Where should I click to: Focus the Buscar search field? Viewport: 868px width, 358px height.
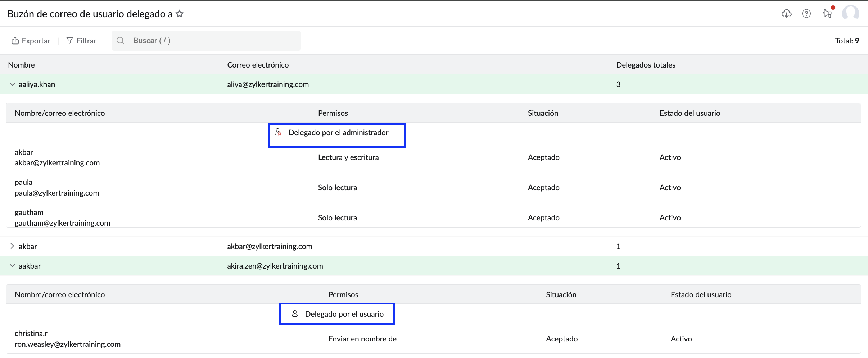click(206, 41)
